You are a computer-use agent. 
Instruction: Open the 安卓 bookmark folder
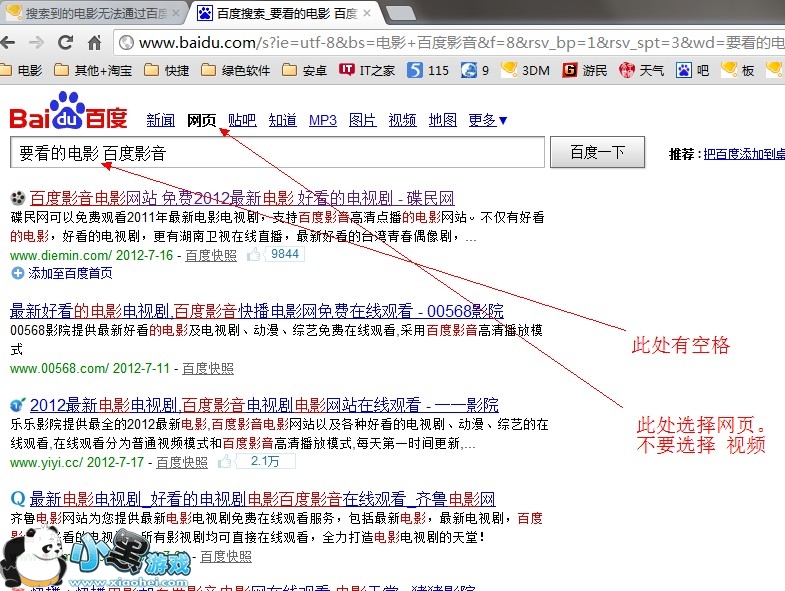tap(304, 70)
